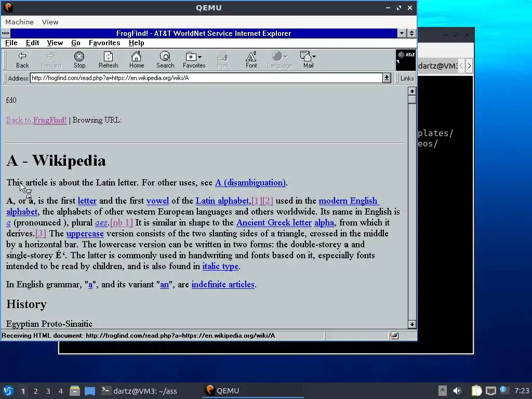Click the modern English link
This screenshot has height=399, width=532.
click(349, 201)
